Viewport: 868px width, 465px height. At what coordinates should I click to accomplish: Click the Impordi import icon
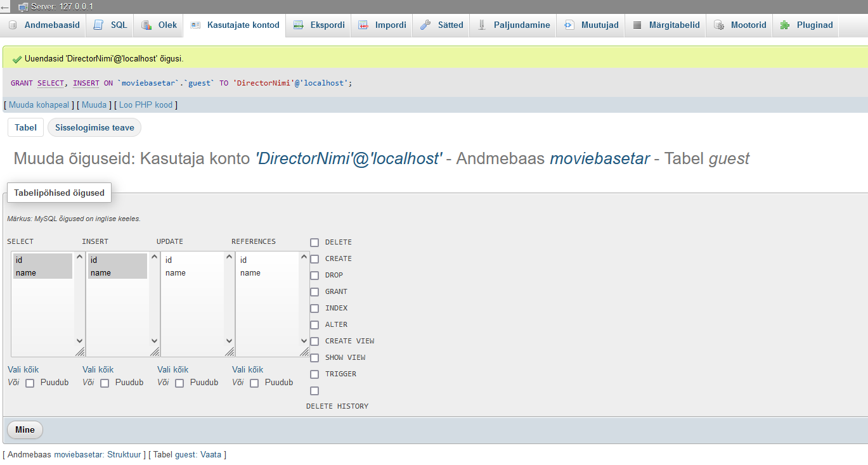pos(363,25)
